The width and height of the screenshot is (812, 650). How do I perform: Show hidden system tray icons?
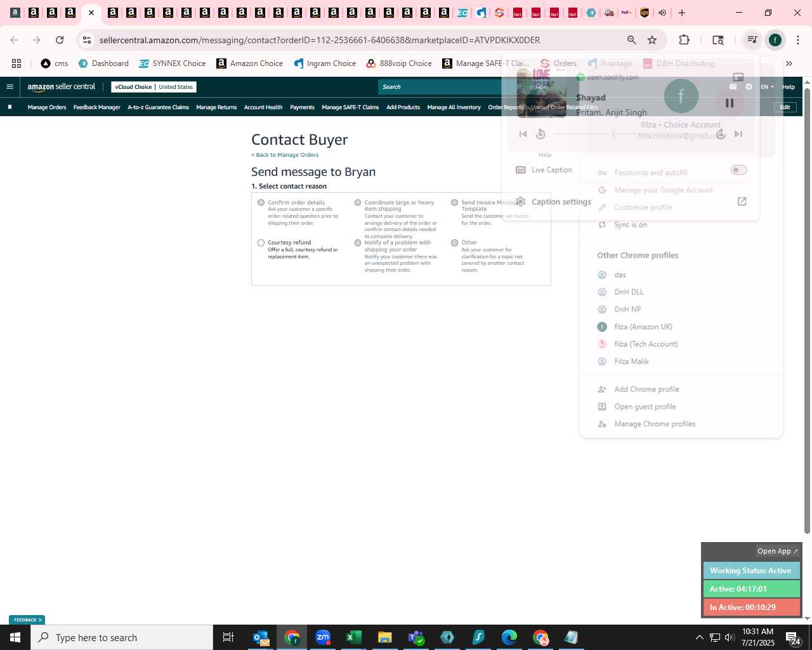(699, 637)
